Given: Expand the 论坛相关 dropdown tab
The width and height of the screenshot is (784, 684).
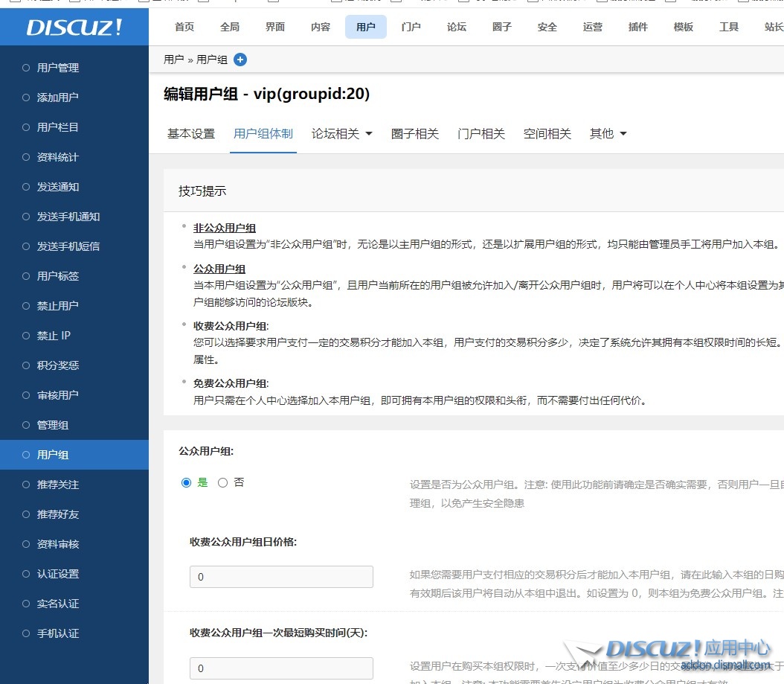Looking at the screenshot, I should 341,134.
